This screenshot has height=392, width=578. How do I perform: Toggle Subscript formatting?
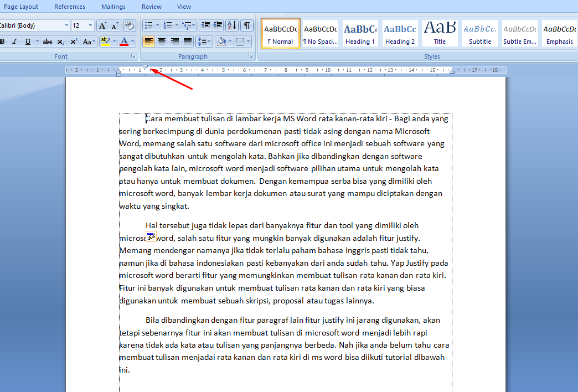[60, 42]
